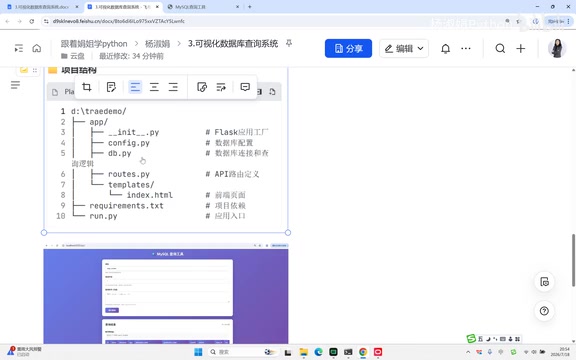Image resolution: width=576 pixels, height=360 pixels.
Task: Open the browser profile menu chip
Action: click(558, 21)
